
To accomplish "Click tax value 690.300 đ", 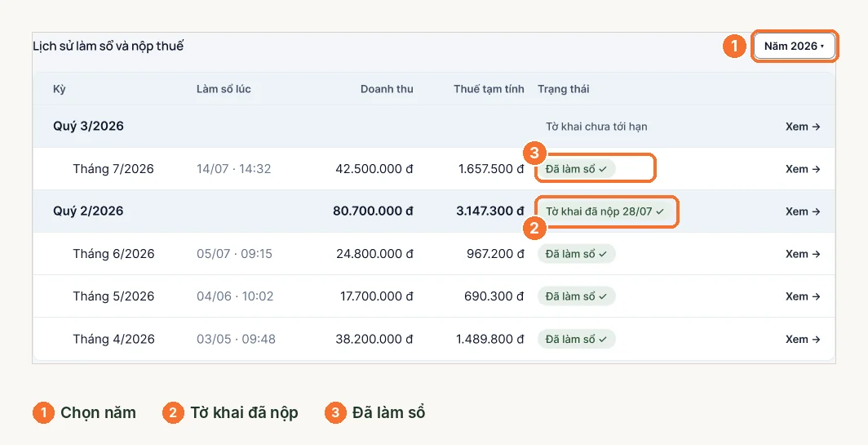I will tap(494, 296).
